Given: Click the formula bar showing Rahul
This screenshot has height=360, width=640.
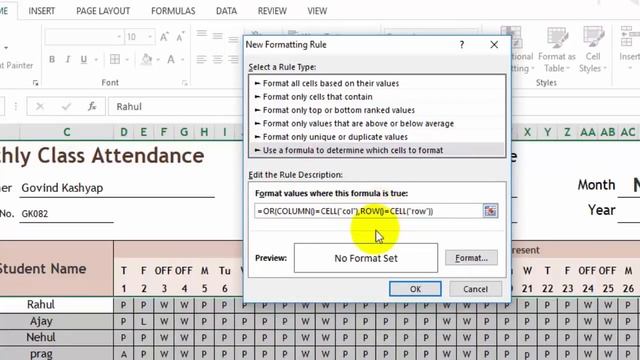Looking at the screenshot, I should (x=176, y=107).
